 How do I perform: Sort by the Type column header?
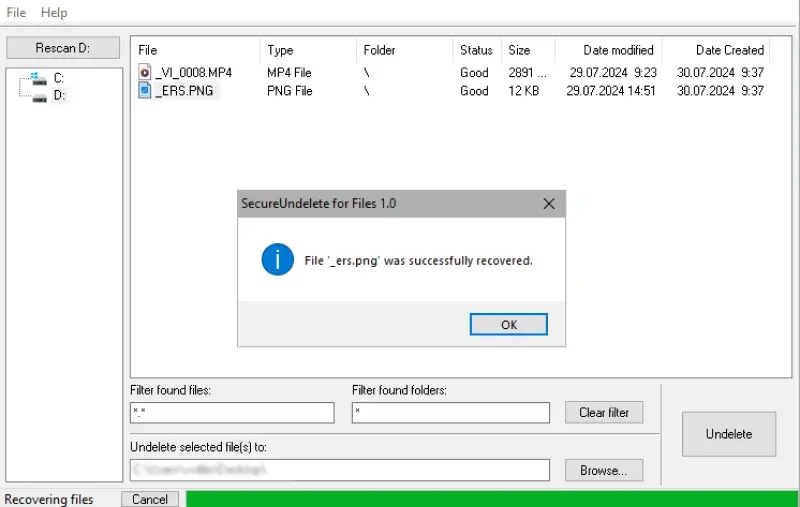coord(280,50)
